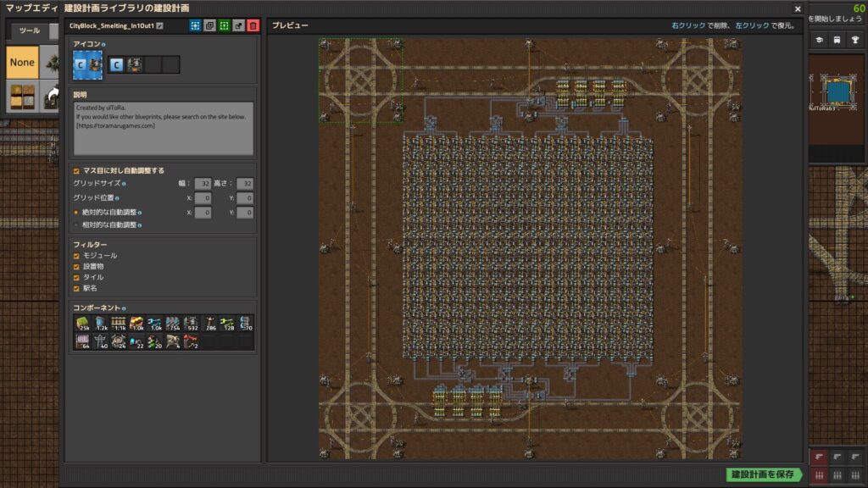
Task: Choose the empty fourth icon slot
Action: tap(171, 64)
